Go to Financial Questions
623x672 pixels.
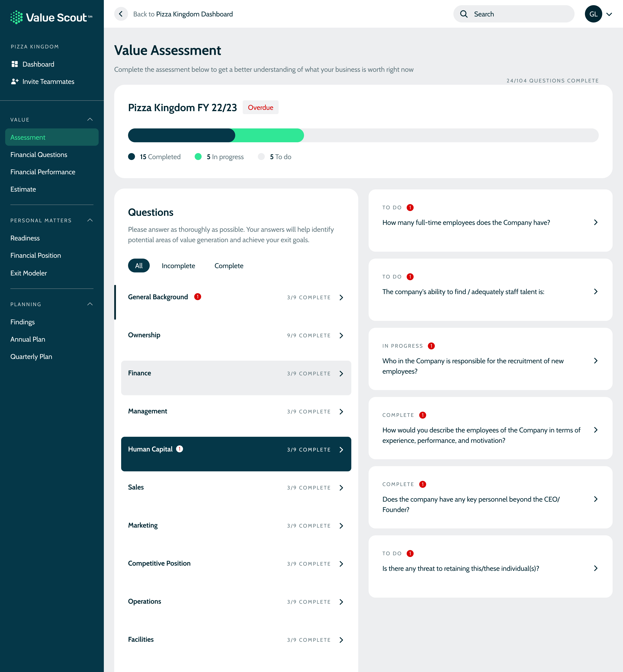(39, 155)
